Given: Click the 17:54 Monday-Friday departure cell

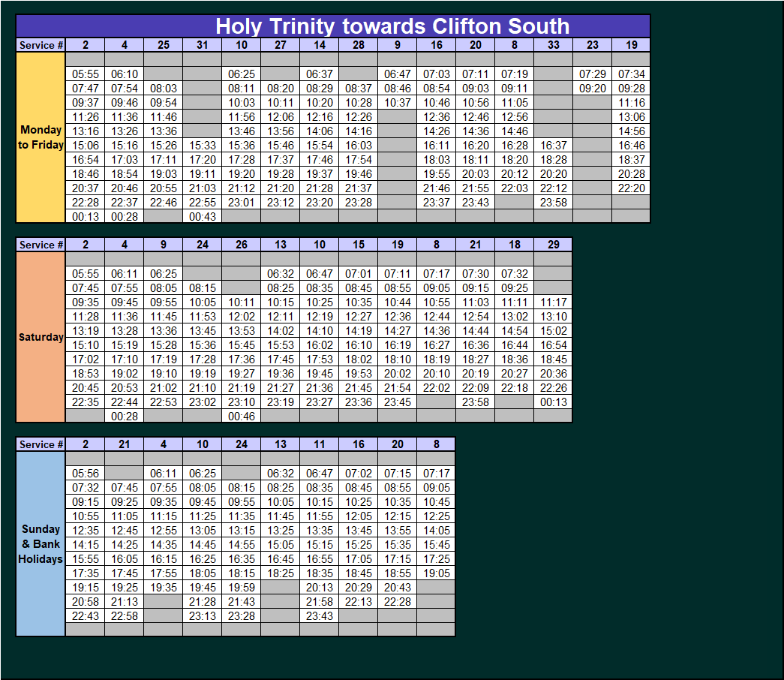Looking at the screenshot, I should point(359,160).
